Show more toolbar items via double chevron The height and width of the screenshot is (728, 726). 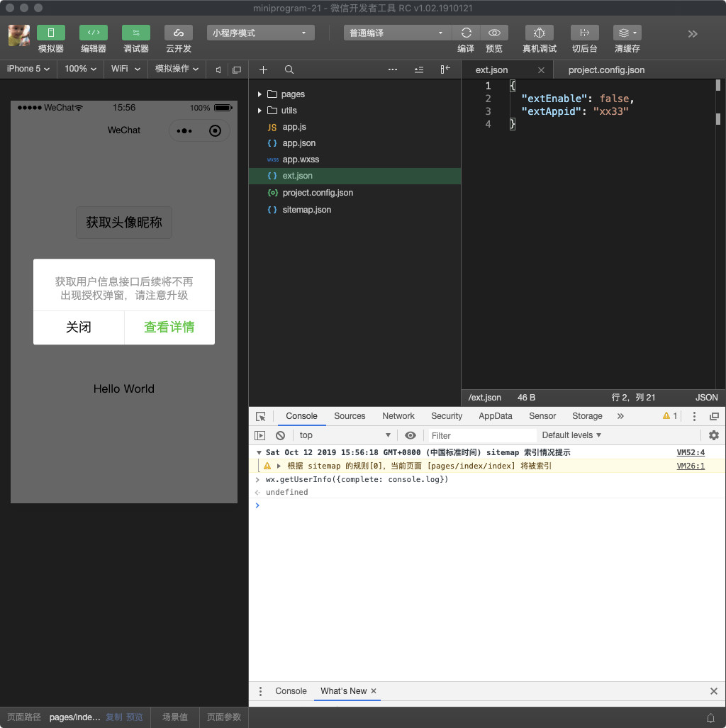693,34
